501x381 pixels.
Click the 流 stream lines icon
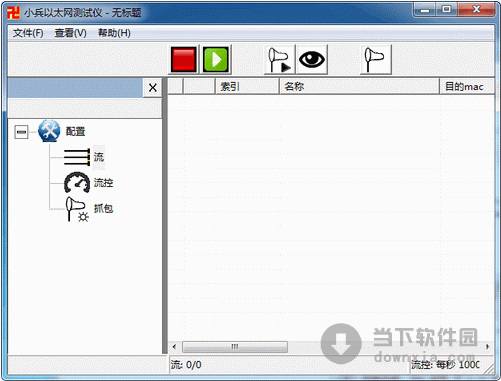(77, 157)
